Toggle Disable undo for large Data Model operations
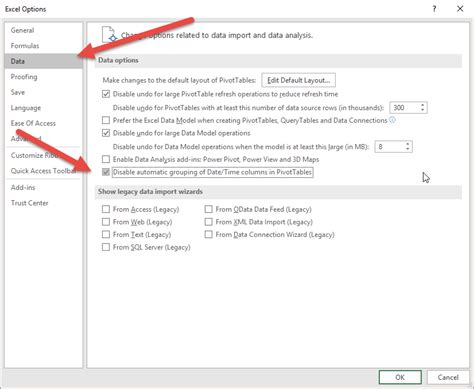 (106, 133)
